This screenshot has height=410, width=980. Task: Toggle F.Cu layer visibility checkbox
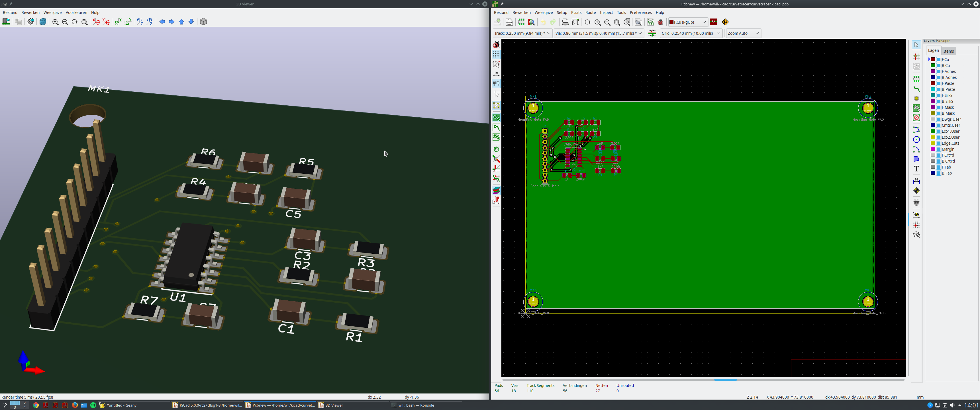click(938, 59)
